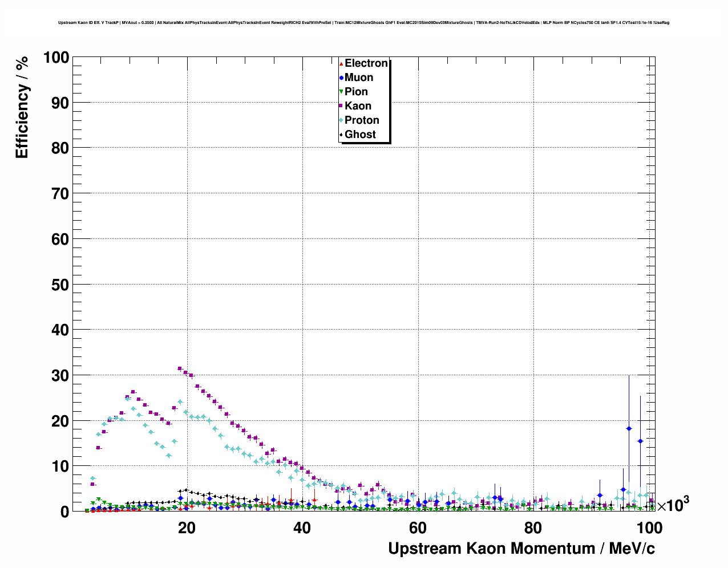The height and width of the screenshot is (568, 728).
Task: Click the plot title text at top
Action: (363, 23)
